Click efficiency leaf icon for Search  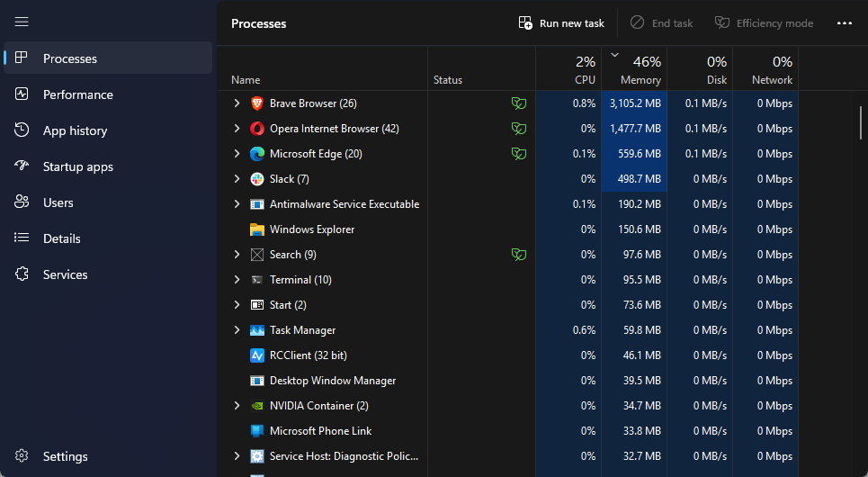pyautogui.click(x=519, y=255)
